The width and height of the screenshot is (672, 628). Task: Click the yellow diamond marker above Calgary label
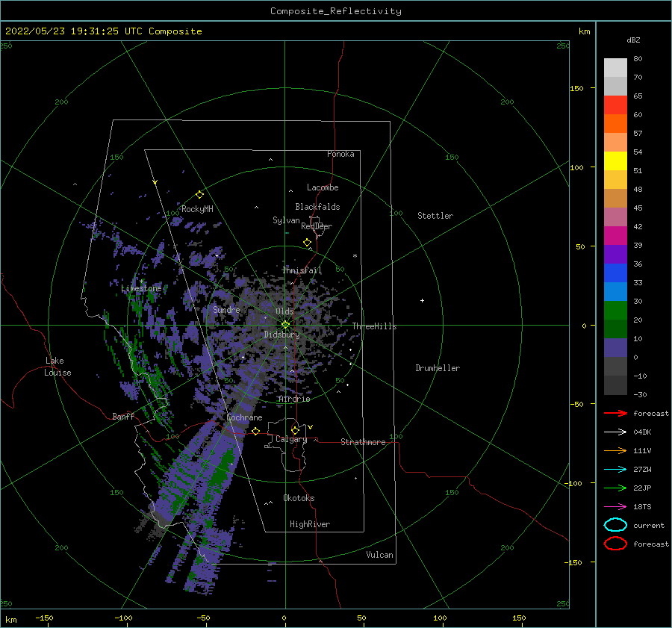tap(295, 430)
